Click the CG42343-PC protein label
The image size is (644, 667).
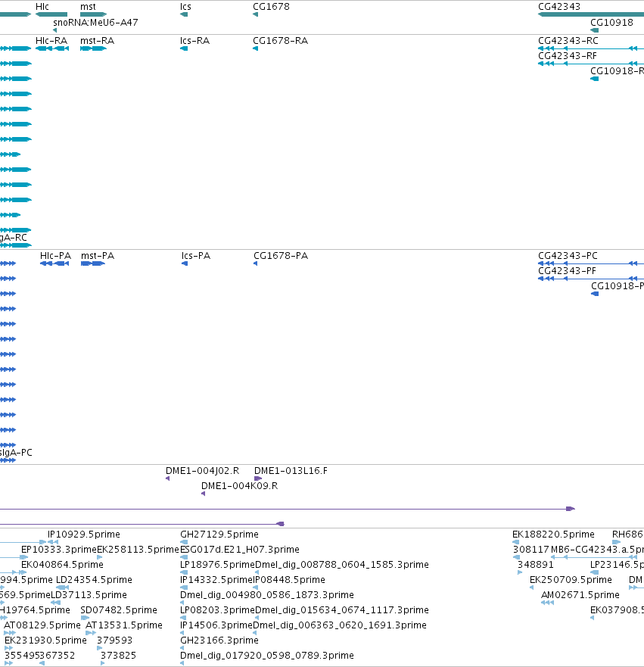pyautogui.click(x=568, y=256)
